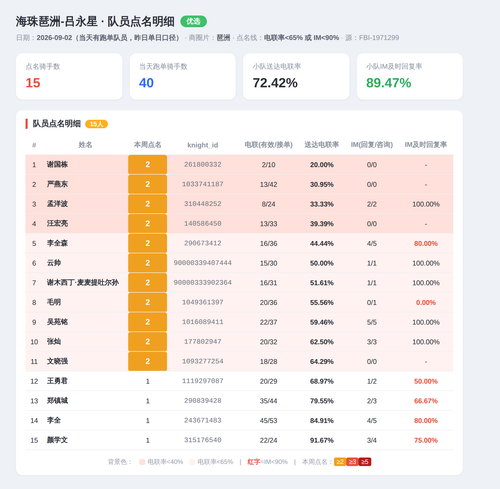Viewport: 500px width, 489px height.
Task: Select rider name 谢国栋
Action: (57, 164)
